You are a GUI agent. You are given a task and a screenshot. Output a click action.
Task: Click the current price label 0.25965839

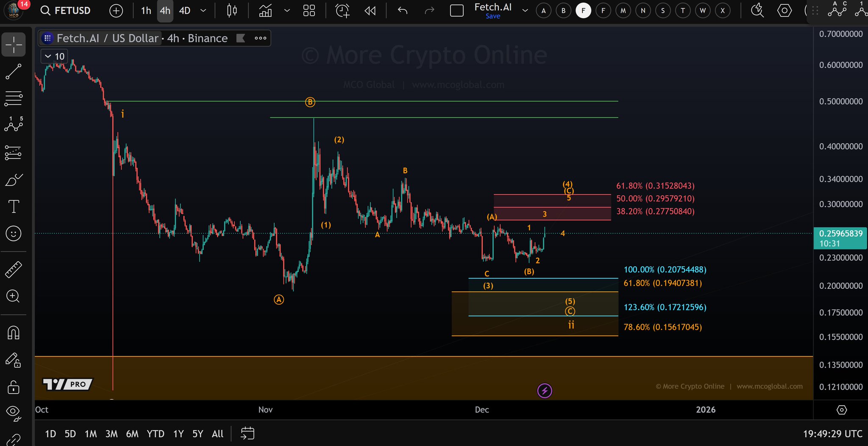point(840,234)
